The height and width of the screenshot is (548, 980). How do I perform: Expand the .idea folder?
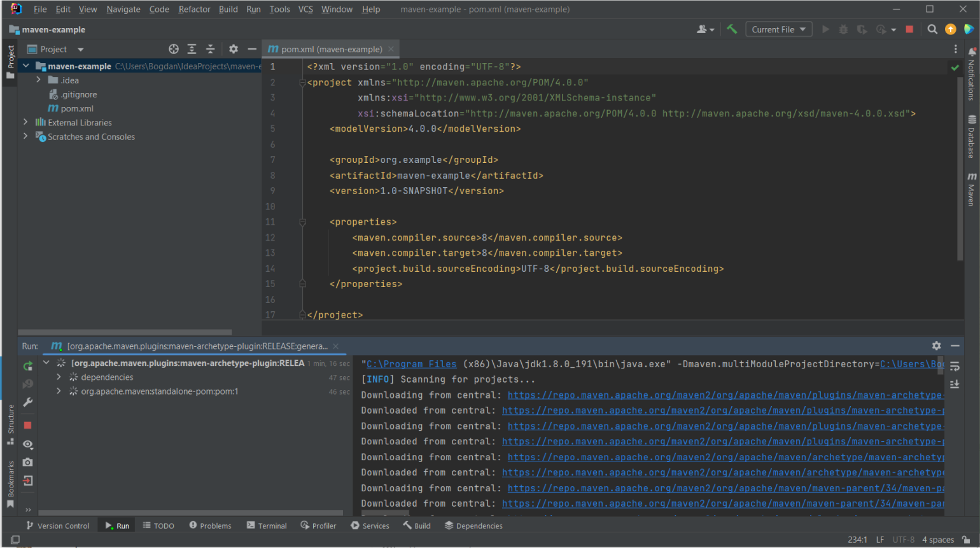click(39, 80)
